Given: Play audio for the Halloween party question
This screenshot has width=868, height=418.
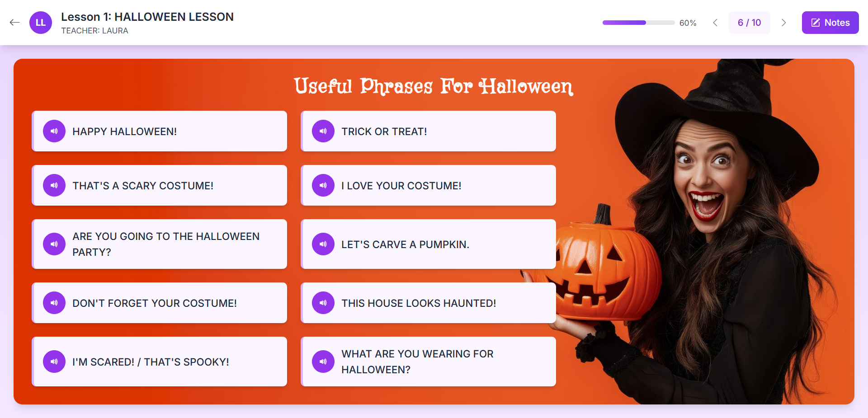Looking at the screenshot, I should (54, 244).
